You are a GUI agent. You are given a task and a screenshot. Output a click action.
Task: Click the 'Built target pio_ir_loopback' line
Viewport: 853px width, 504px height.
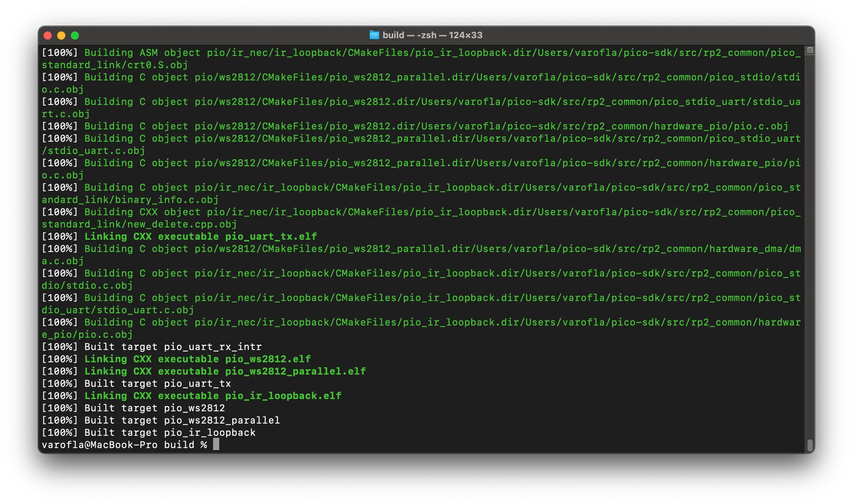(170, 432)
